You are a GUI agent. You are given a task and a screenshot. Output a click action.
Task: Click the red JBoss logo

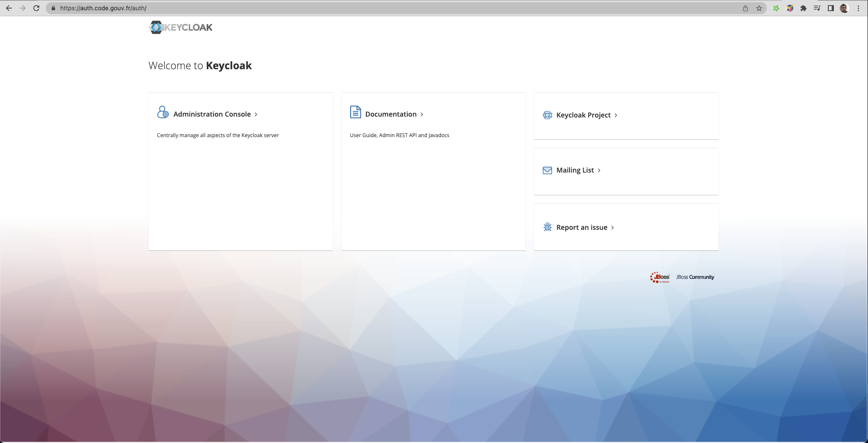660,277
